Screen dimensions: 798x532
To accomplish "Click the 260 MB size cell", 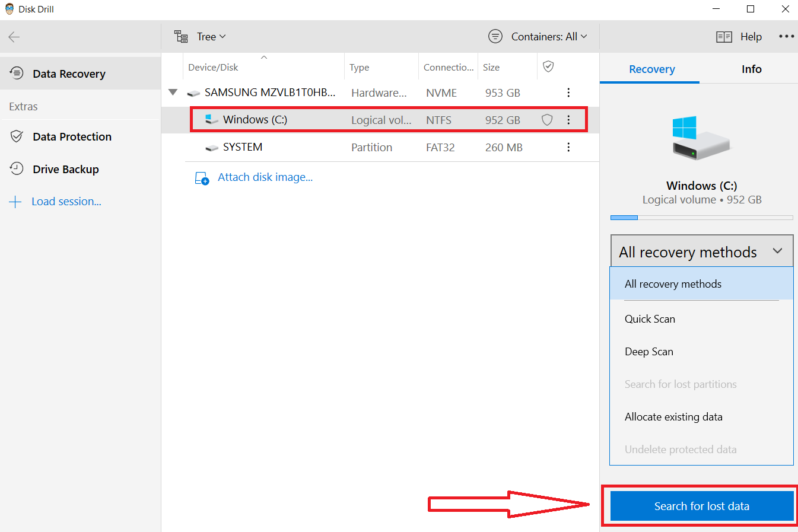I will click(504, 147).
